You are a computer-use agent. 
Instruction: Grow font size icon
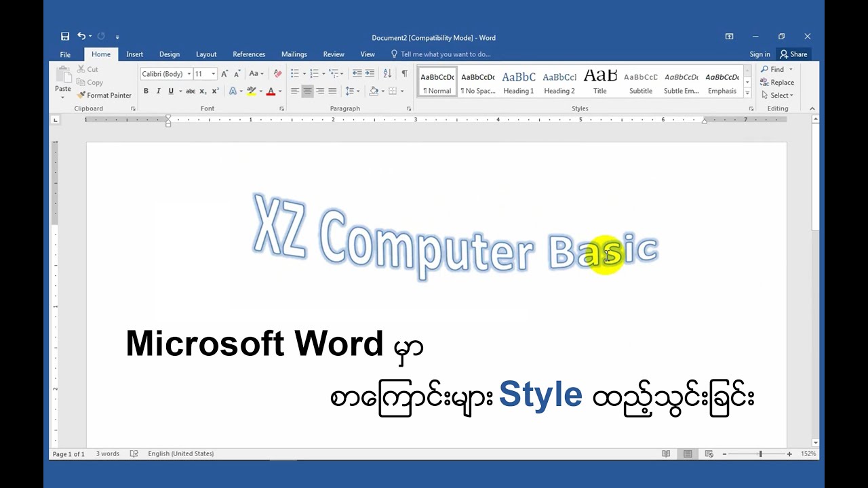click(x=224, y=74)
